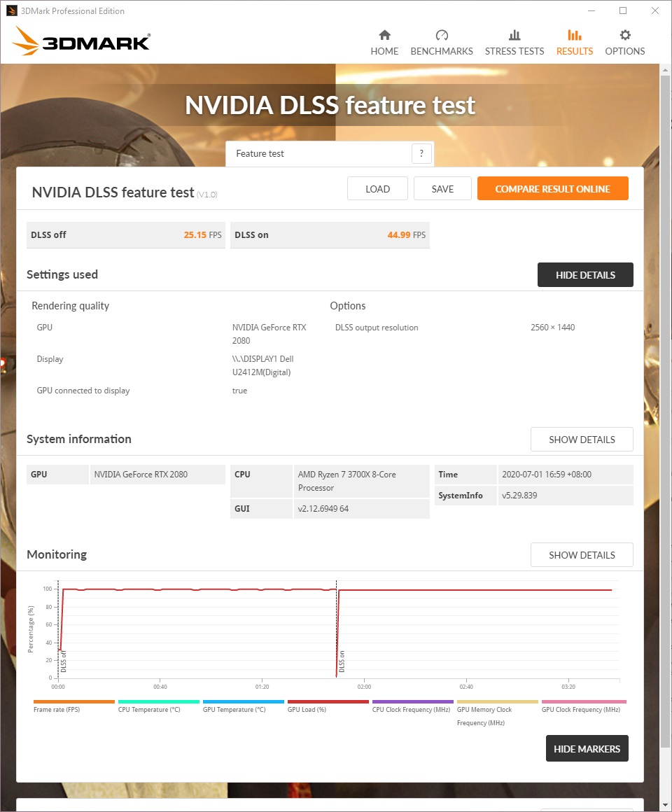
Task: Click the options gear icon
Action: tap(625, 35)
